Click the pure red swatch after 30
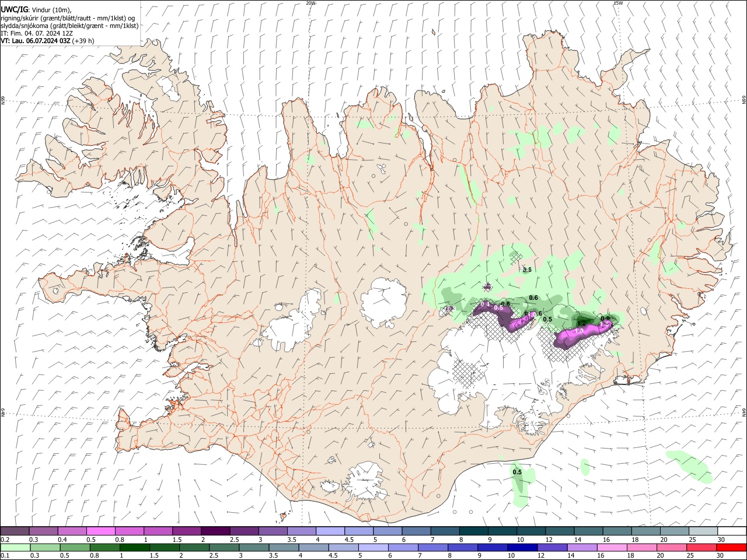Screen dimensions: 747x560 pyautogui.click(x=731, y=547)
